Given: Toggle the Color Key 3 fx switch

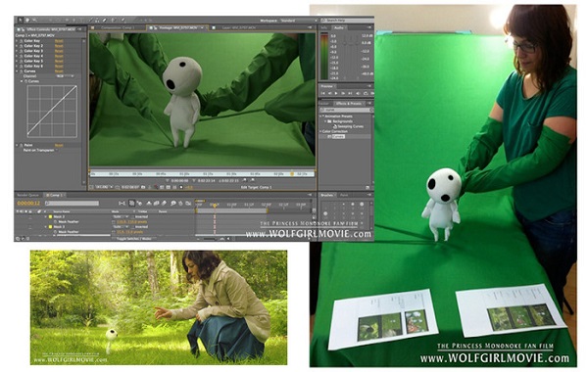Looking at the screenshot, I should (x=21, y=51).
